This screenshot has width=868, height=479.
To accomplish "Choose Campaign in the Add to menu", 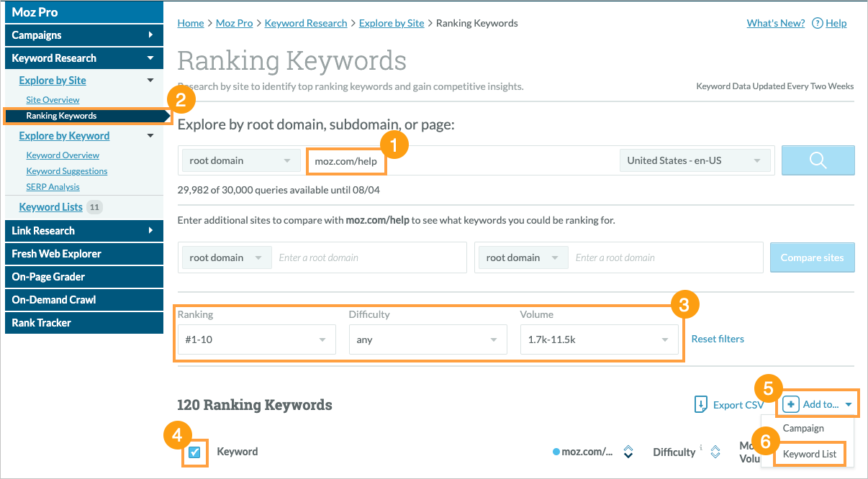I will (803, 428).
